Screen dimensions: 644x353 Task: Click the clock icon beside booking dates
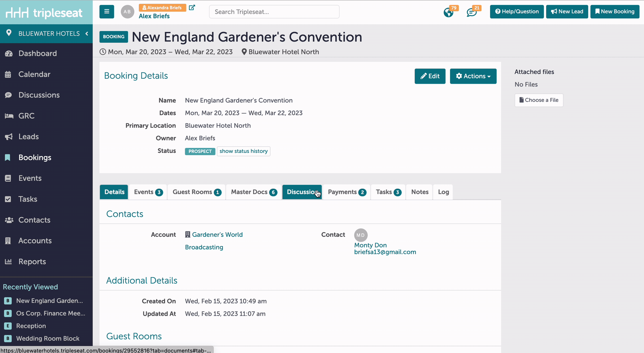pyautogui.click(x=103, y=52)
